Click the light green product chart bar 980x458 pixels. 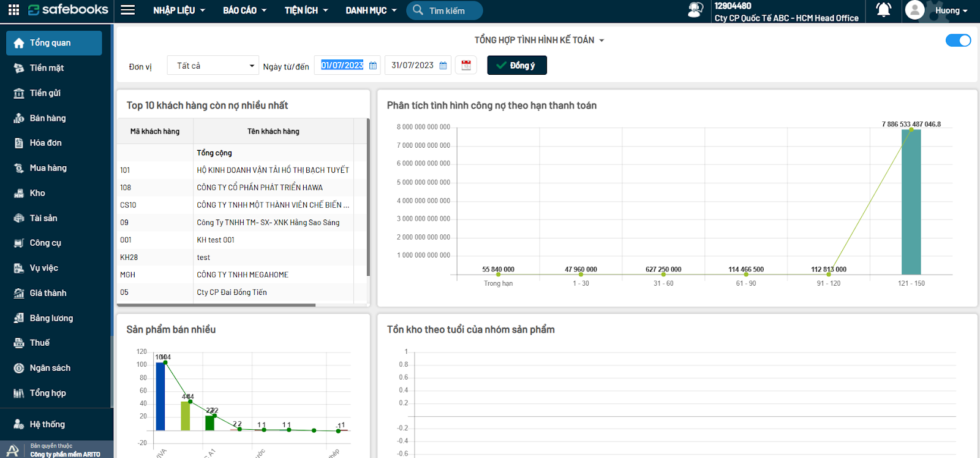[x=186, y=416]
